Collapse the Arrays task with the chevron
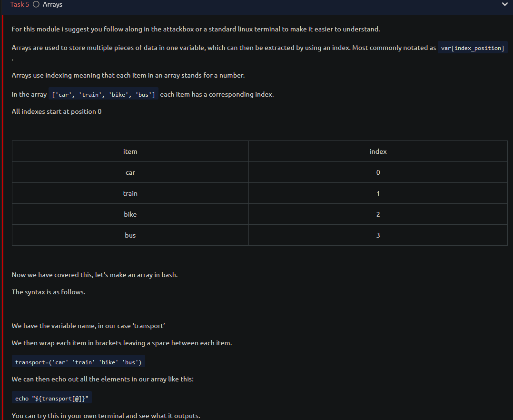 (x=504, y=4)
